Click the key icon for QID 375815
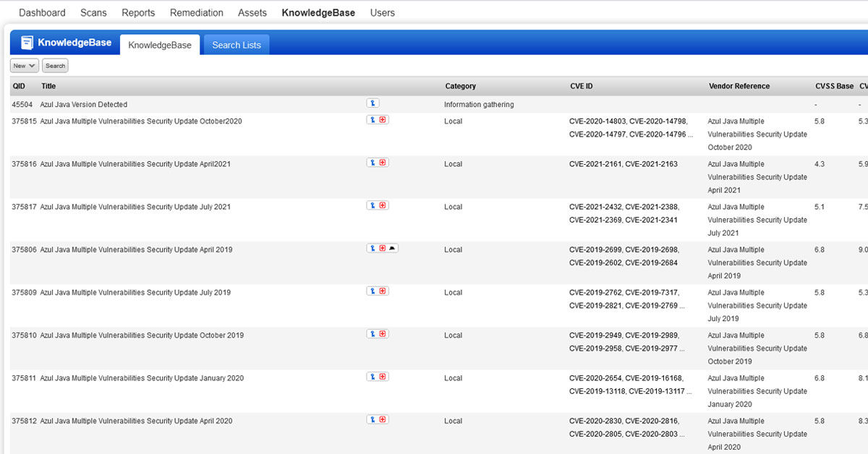868x454 pixels. (x=373, y=119)
